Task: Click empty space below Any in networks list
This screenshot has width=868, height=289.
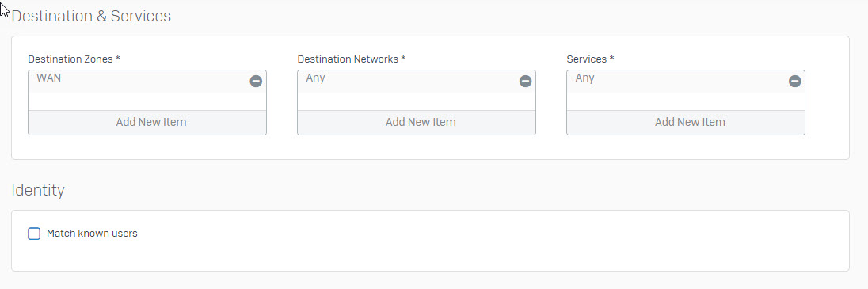Action: 417,101
